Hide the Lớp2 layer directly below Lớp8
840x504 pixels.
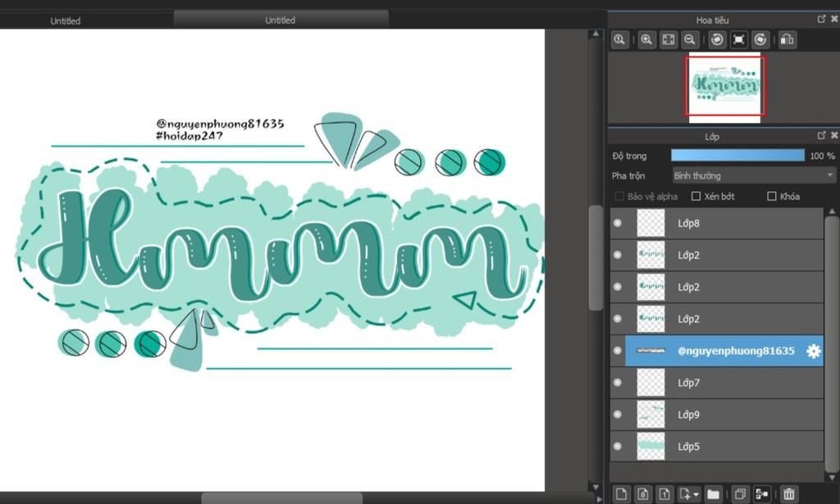click(618, 255)
